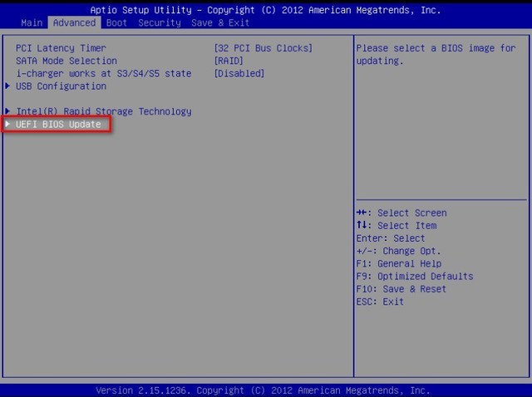Click the up-down arrows Select Item icon
The width and height of the screenshot is (532, 397).
coord(361,226)
